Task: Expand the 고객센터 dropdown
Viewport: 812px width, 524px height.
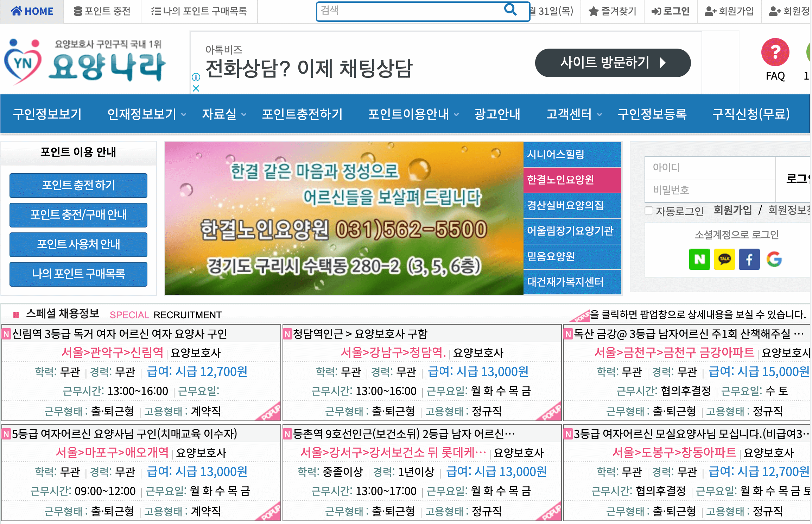Action: (x=599, y=114)
